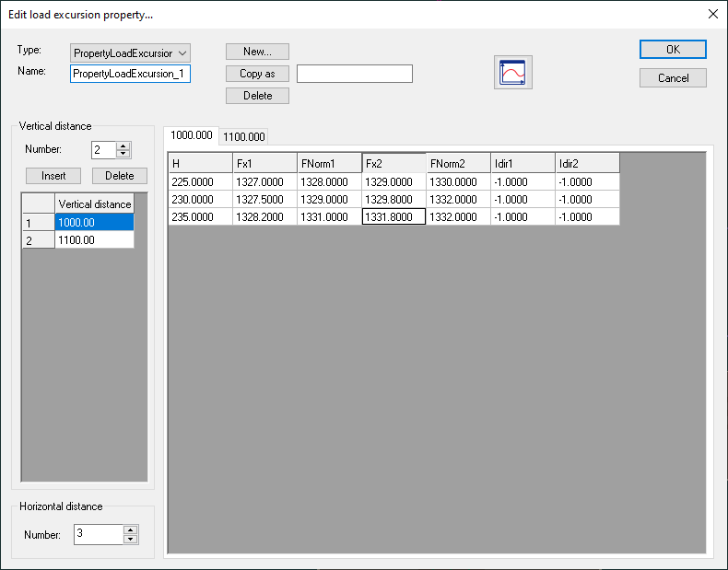This screenshot has width=728, height=570.
Task: Select the Fx2 cell 1331.8000
Action: pos(393,216)
